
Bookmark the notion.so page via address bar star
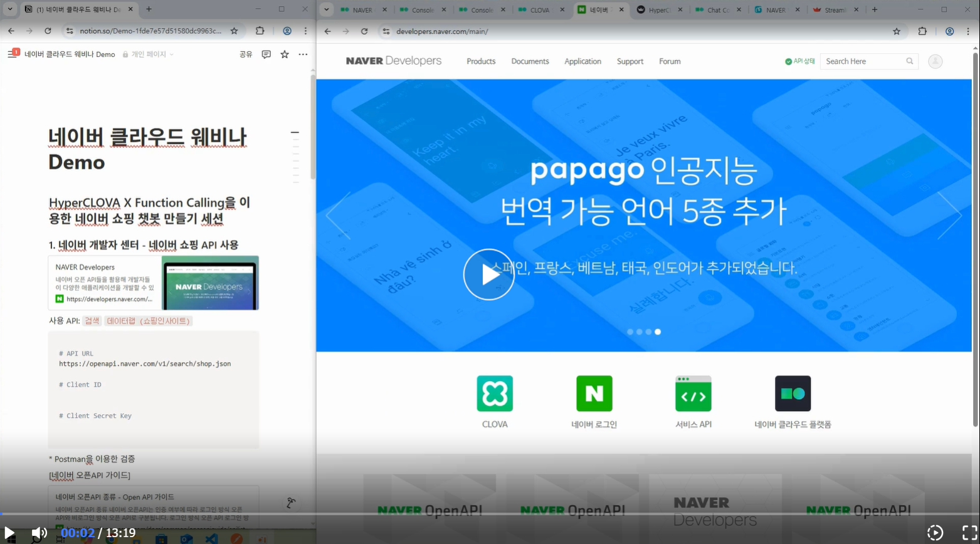[x=234, y=31]
